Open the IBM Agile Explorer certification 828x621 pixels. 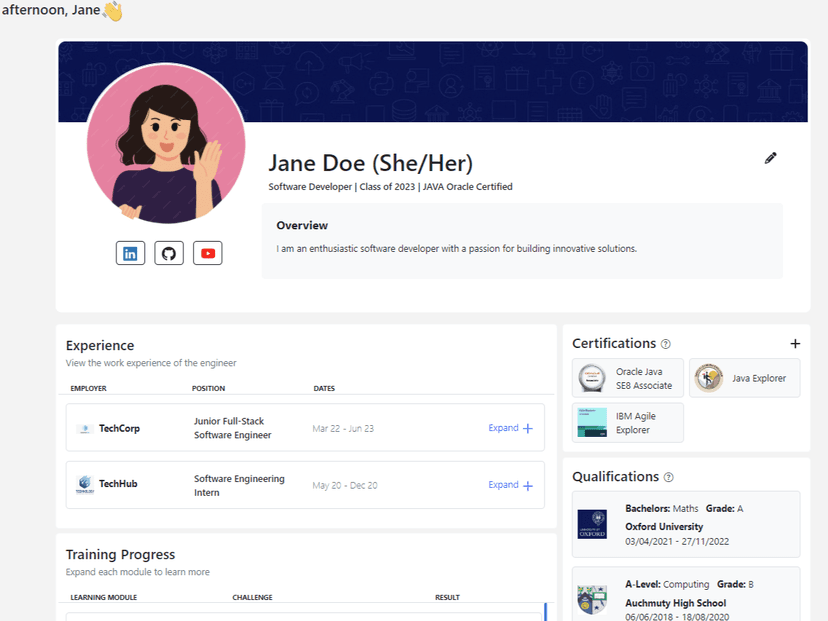[x=628, y=422]
